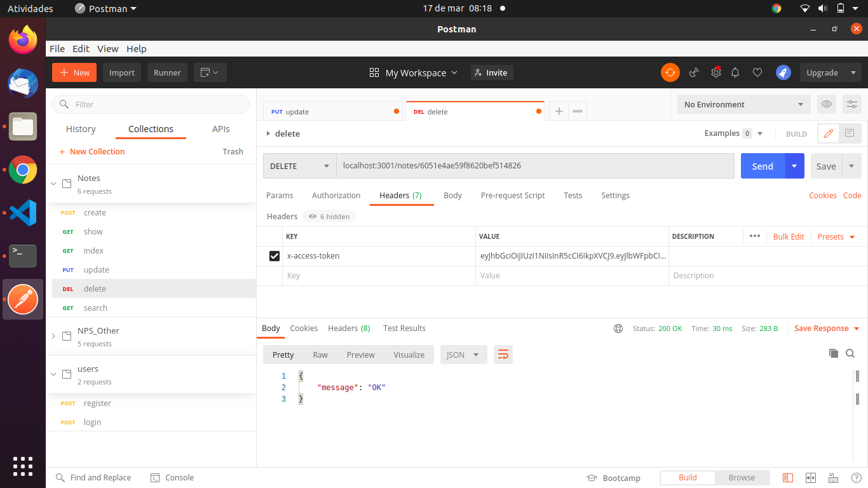Switch to the APIs tab
The width and height of the screenshot is (868, 488).
[221, 129]
